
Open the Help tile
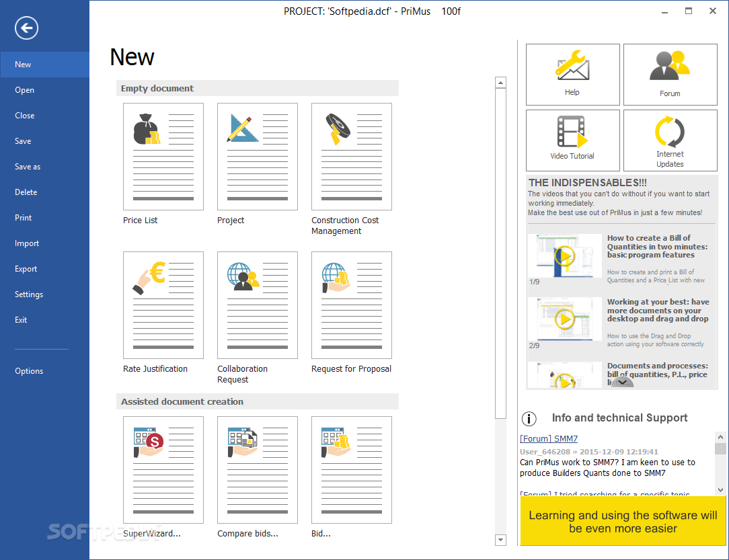tap(573, 75)
